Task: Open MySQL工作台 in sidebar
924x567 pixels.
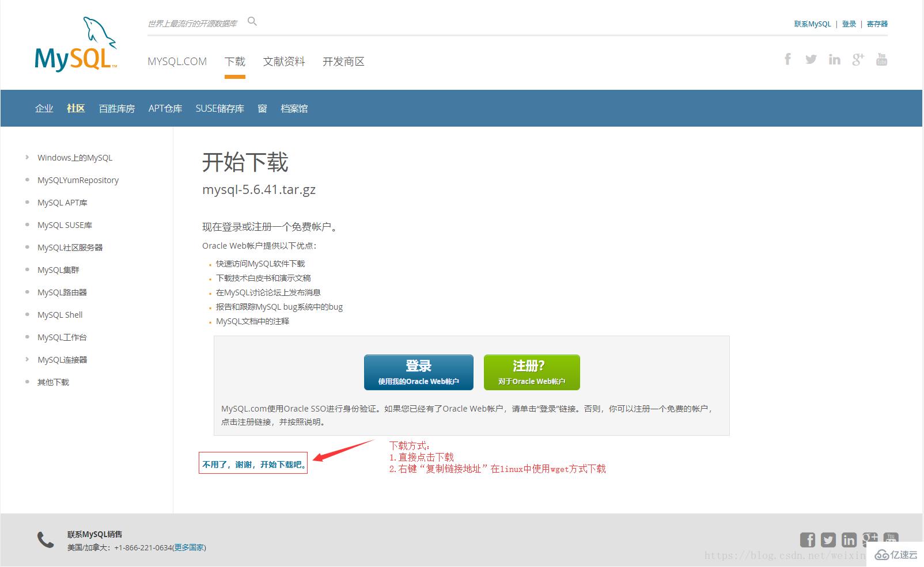Action: (x=62, y=337)
